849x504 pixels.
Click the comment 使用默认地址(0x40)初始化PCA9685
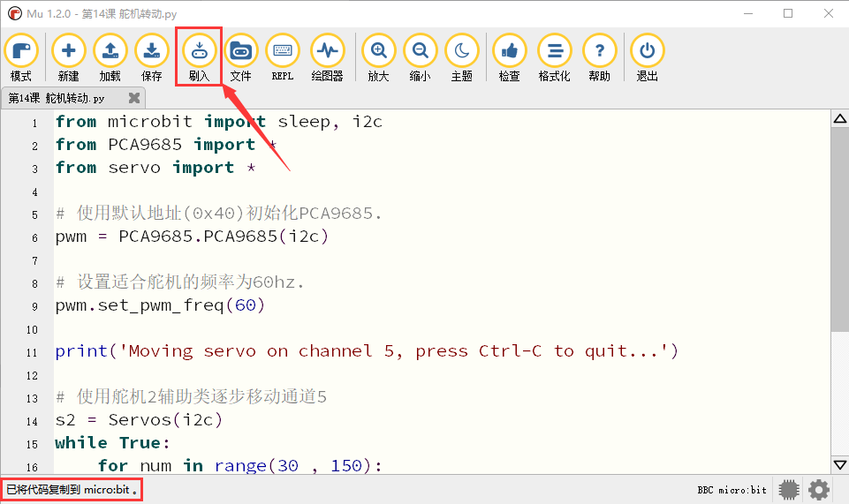pos(219,214)
